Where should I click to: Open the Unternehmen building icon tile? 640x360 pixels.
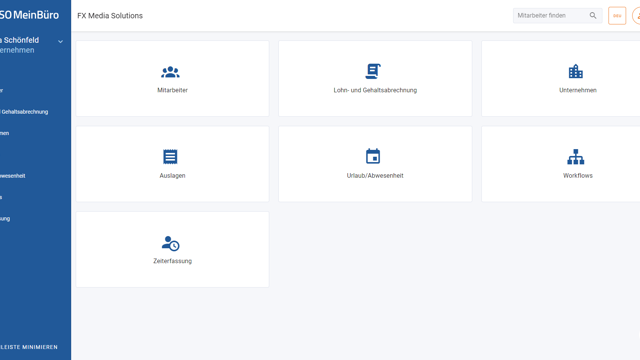pos(561,78)
